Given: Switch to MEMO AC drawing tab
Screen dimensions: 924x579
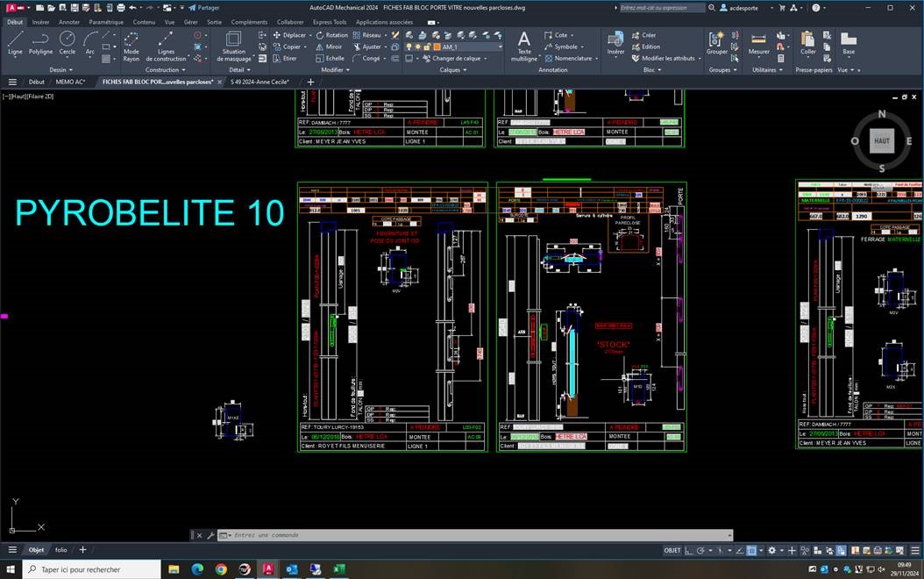Looking at the screenshot, I should pos(70,82).
